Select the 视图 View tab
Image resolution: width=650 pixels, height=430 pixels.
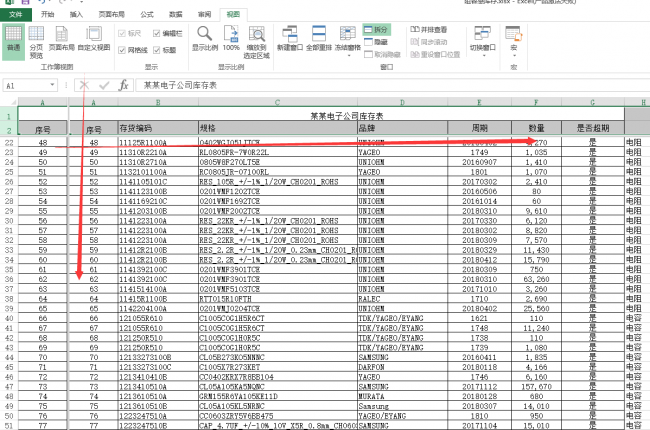(233, 15)
